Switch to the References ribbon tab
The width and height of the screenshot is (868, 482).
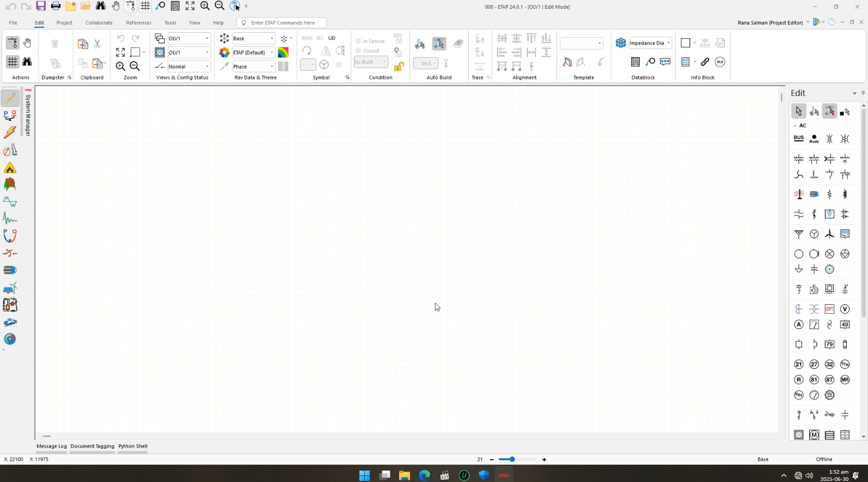pyautogui.click(x=139, y=23)
